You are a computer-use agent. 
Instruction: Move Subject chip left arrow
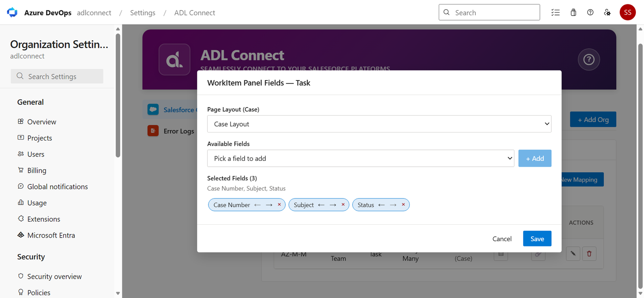(321, 205)
